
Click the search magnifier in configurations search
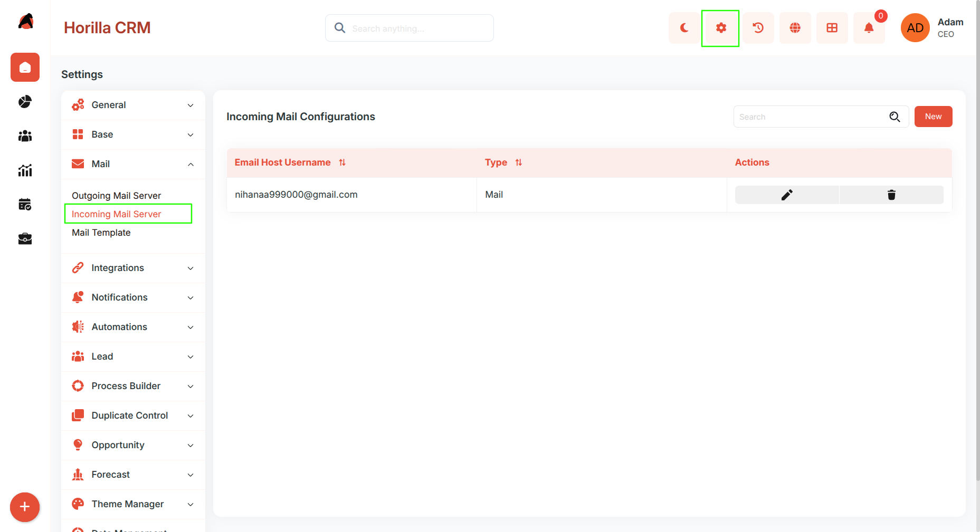[x=895, y=117]
